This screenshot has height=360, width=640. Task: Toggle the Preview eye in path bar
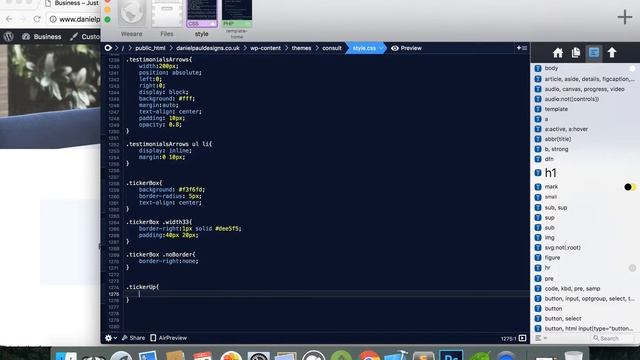tap(395, 48)
